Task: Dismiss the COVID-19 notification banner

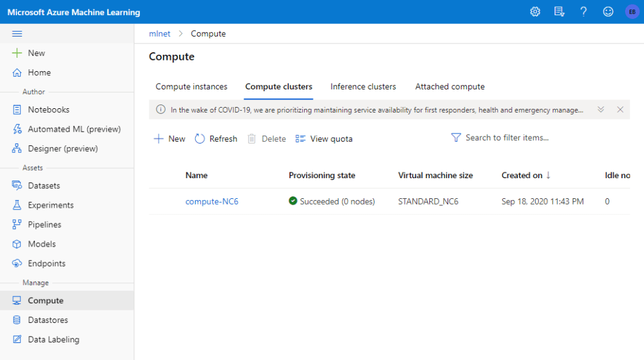Action: 620,110
